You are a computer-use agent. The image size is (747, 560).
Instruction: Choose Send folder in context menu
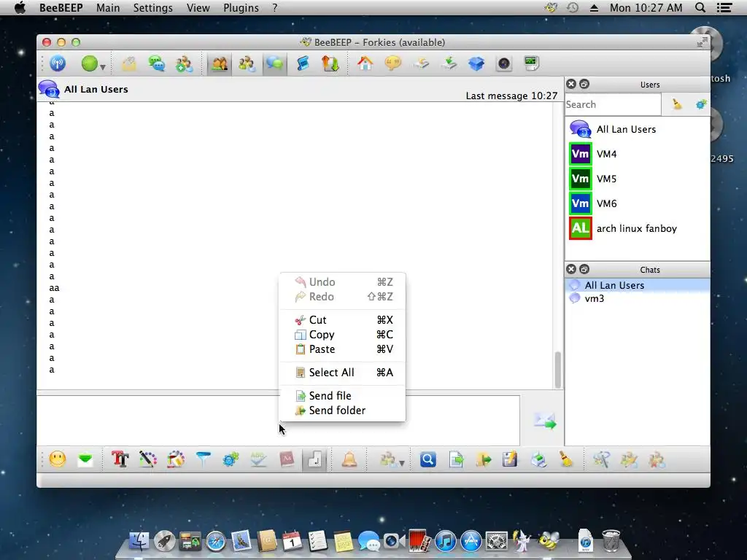tap(343, 411)
